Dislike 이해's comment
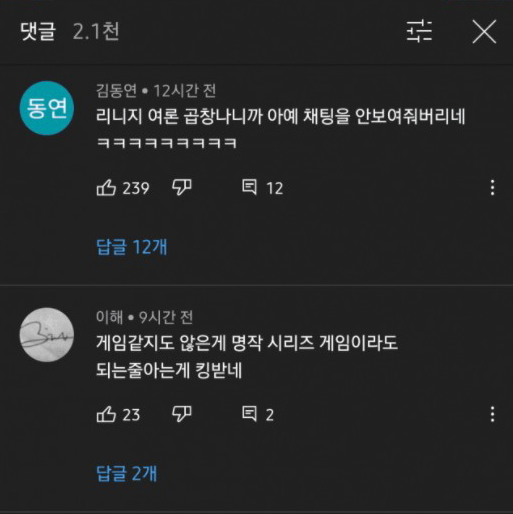Viewport: 513px width, 514px height. (182, 414)
